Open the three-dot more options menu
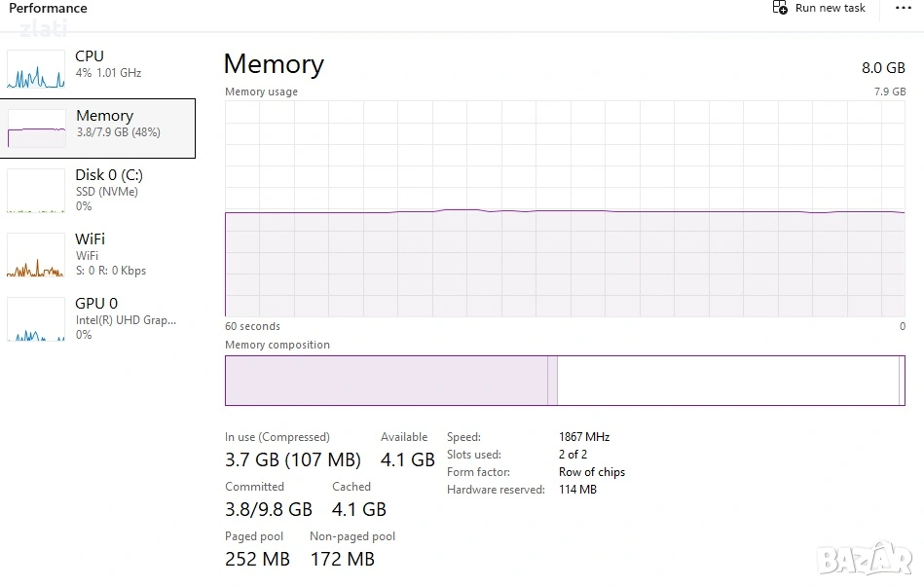Screen dimensions: 924x587 [x=903, y=8]
